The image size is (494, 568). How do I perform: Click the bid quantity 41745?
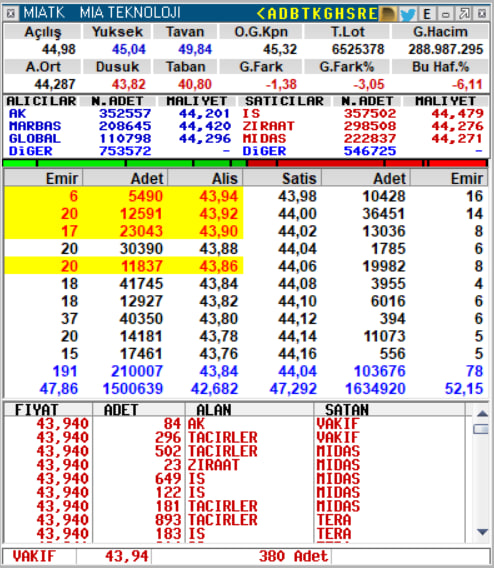coord(141,284)
